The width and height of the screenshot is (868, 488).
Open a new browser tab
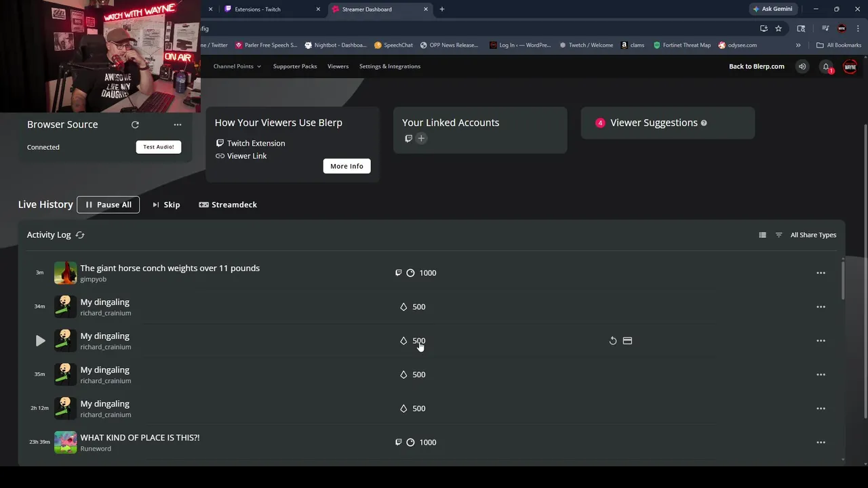click(x=442, y=9)
